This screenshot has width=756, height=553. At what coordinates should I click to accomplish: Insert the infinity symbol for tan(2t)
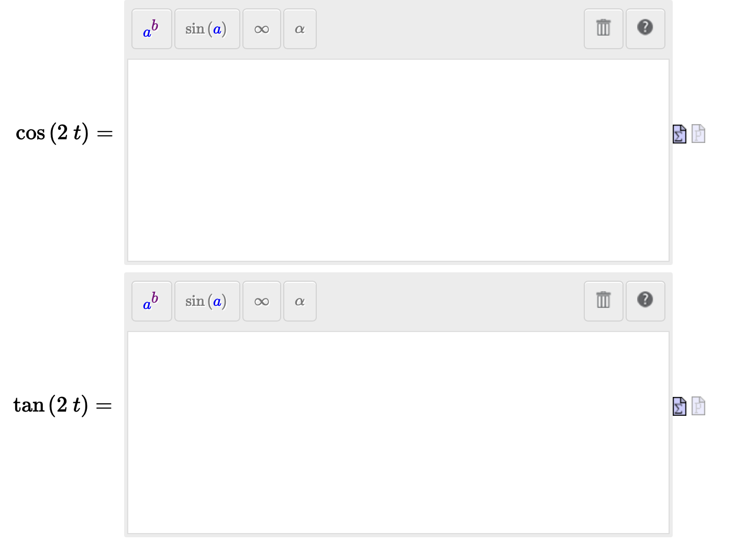(261, 301)
